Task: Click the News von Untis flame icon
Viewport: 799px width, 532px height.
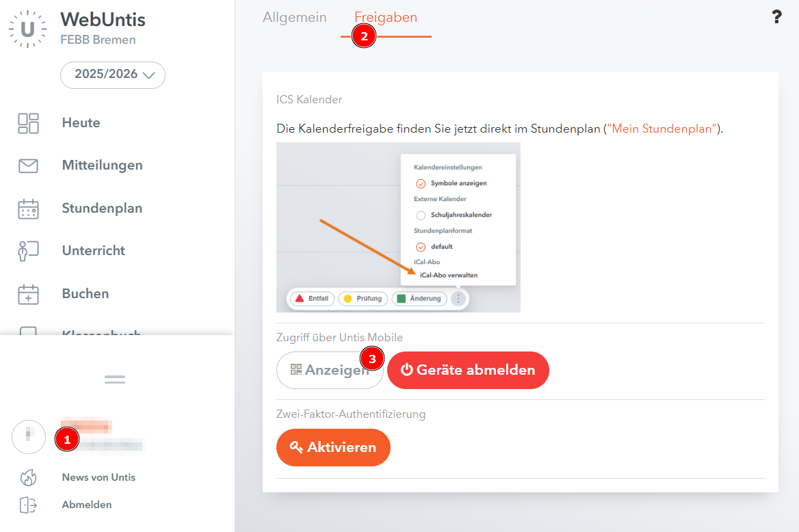Action: tap(28, 477)
